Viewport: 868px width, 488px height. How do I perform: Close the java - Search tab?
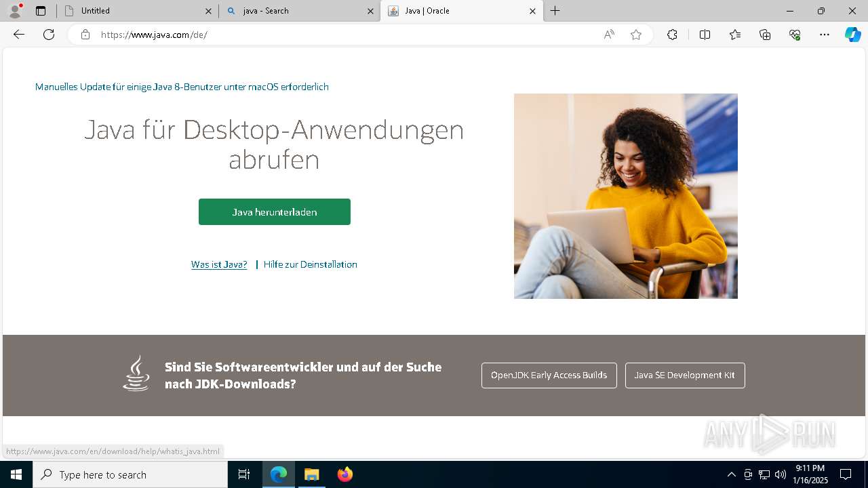370,11
